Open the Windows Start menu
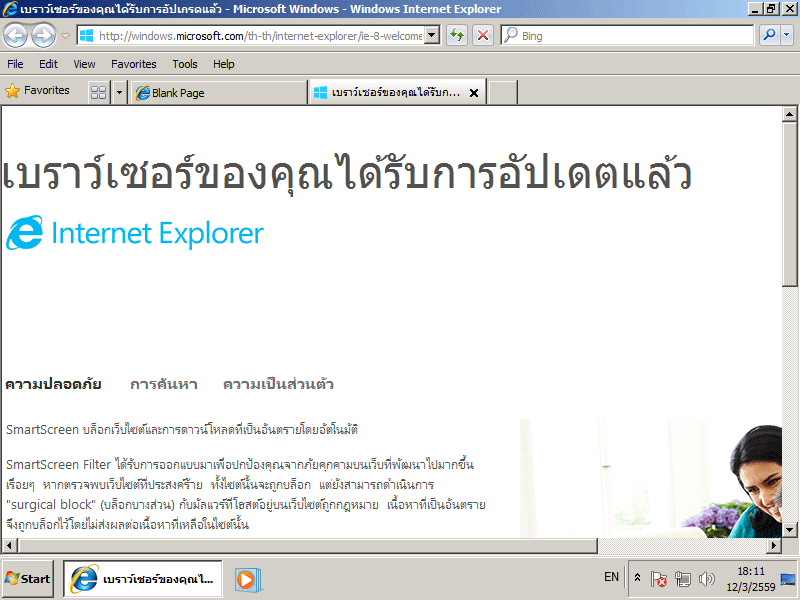Screen dimensions: 800x600 (28, 579)
